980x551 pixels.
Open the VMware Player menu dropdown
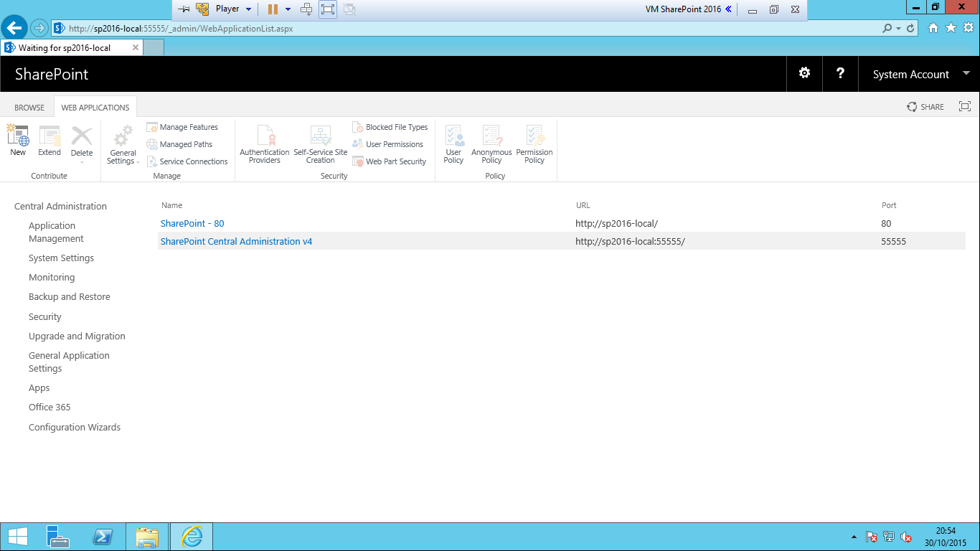(x=234, y=9)
